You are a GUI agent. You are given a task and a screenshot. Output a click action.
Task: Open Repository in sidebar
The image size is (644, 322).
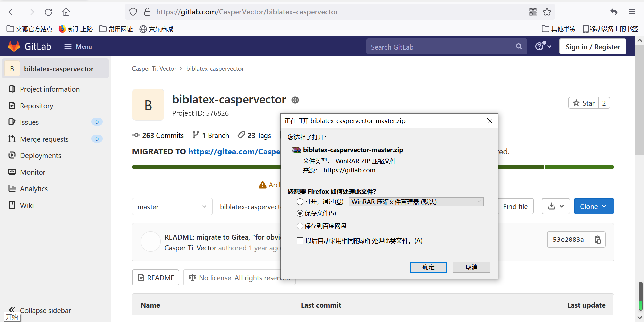click(37, 106)
